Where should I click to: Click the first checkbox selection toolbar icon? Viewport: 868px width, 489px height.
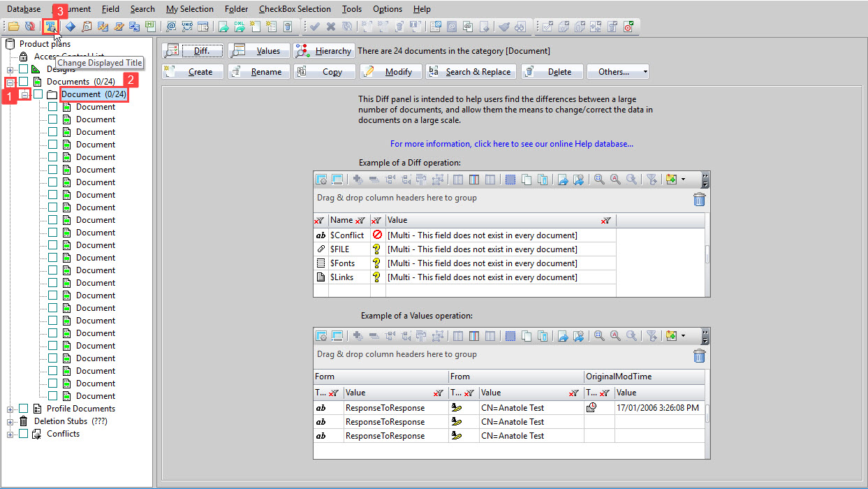click(548, 27)
